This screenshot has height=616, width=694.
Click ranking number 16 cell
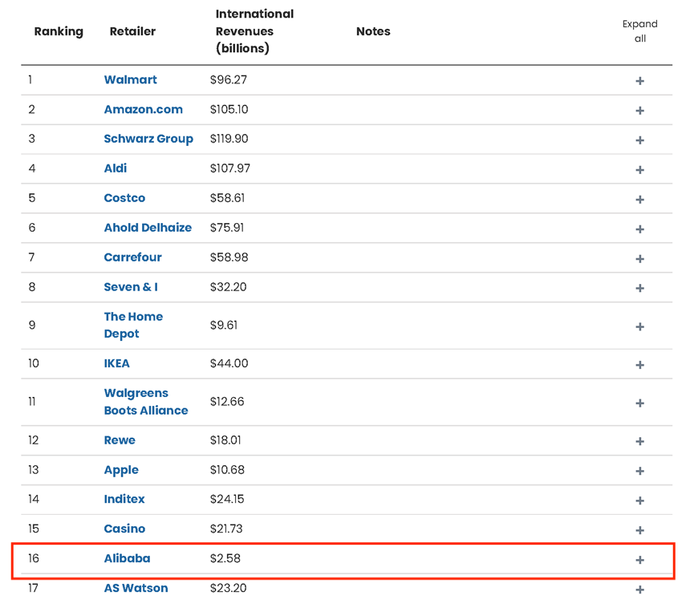tap(34, 558)
